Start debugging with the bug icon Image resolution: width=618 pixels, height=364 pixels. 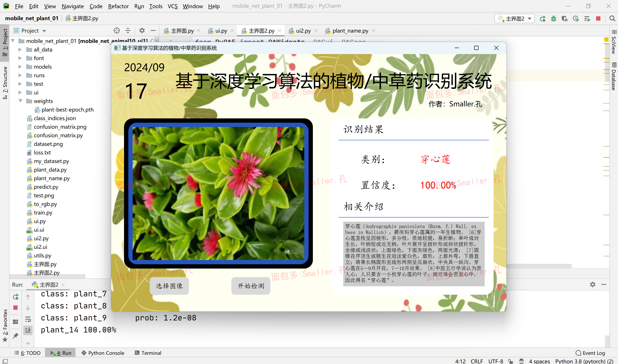coord(553,19)
